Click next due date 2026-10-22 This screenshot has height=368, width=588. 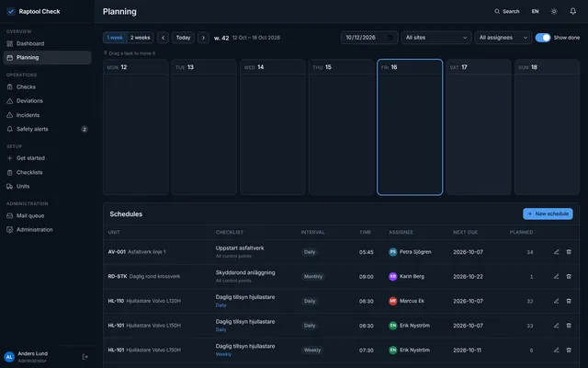point(468,277)
